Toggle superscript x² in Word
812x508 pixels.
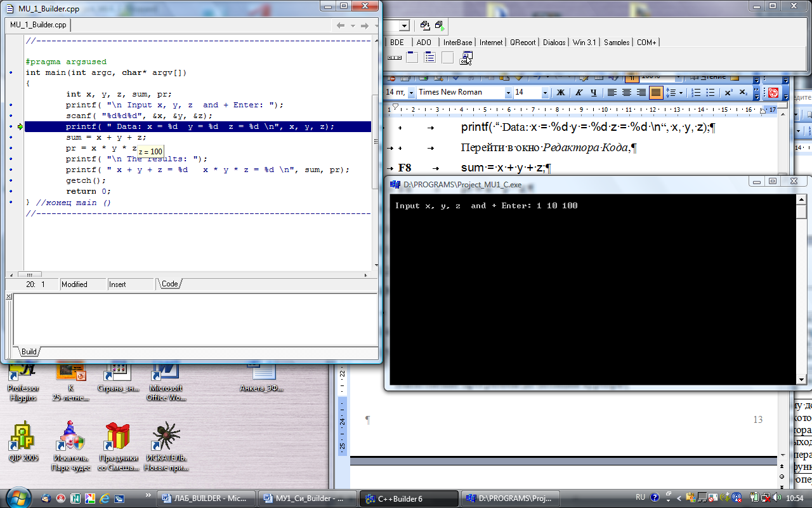729,93
